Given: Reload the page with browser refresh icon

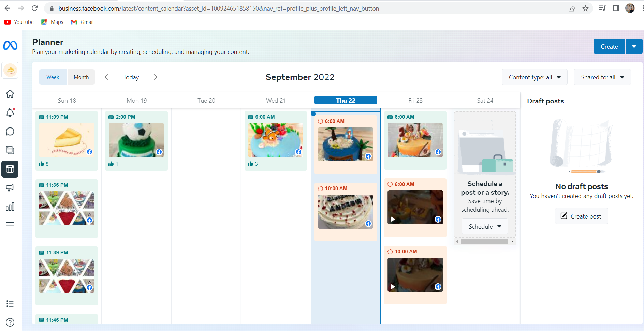Looking at the screenshot, I should (35, 8).
